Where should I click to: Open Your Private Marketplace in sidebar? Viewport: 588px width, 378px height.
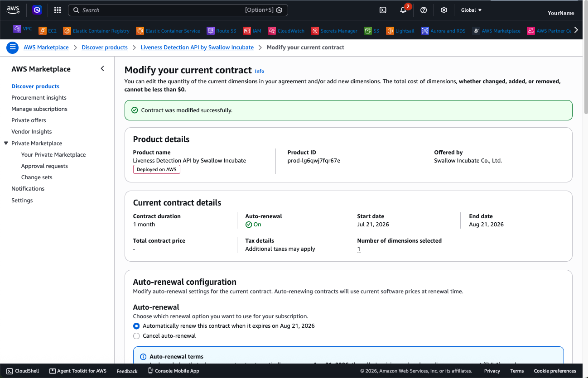coord(53,154)
